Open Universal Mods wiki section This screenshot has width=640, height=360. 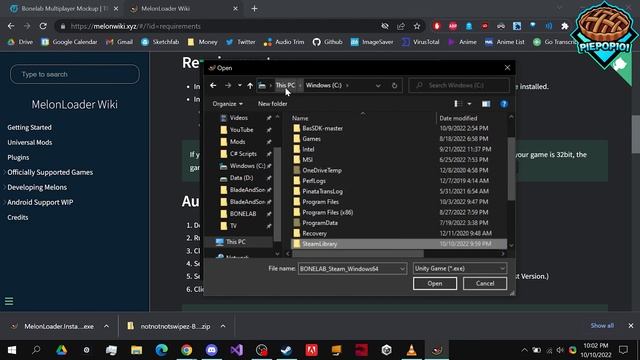[x=30, y=142]
